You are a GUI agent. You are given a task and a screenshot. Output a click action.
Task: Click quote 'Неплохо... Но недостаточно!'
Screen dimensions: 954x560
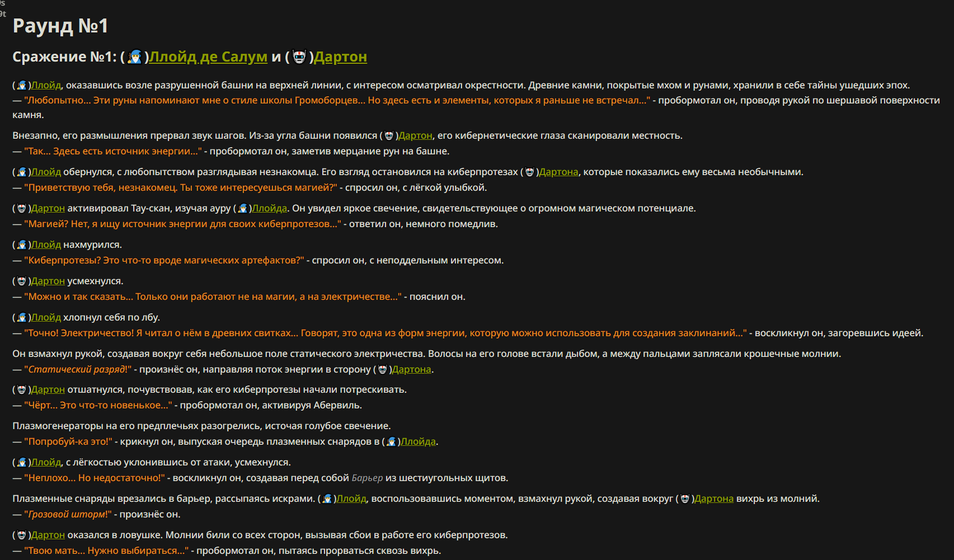tap(95, 478)
